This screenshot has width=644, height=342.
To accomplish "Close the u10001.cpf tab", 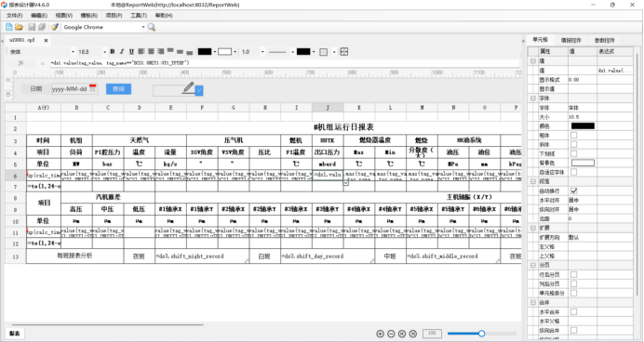I will [46, 40].
